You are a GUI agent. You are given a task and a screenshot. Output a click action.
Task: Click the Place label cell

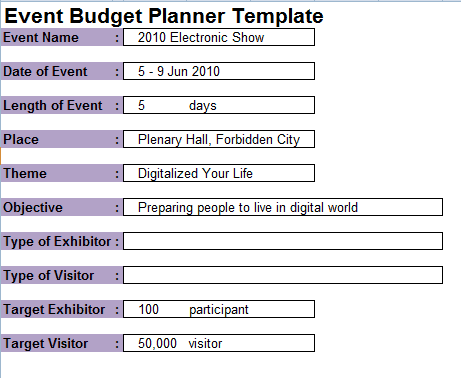coord(62,139)
